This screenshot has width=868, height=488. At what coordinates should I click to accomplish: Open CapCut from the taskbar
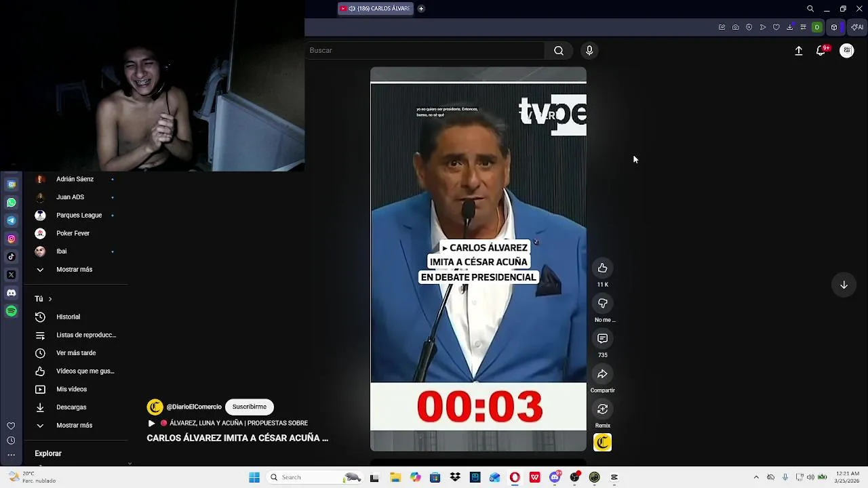[614, 478]
